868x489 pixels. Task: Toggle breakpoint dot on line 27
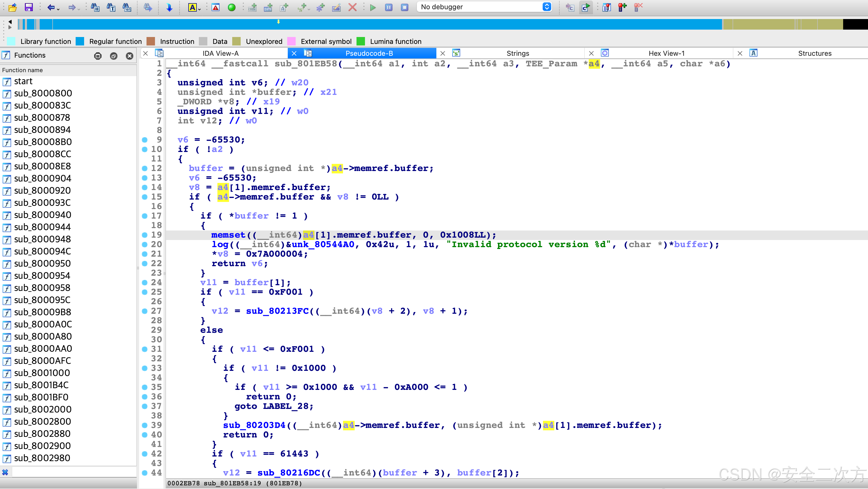(145, 311)
